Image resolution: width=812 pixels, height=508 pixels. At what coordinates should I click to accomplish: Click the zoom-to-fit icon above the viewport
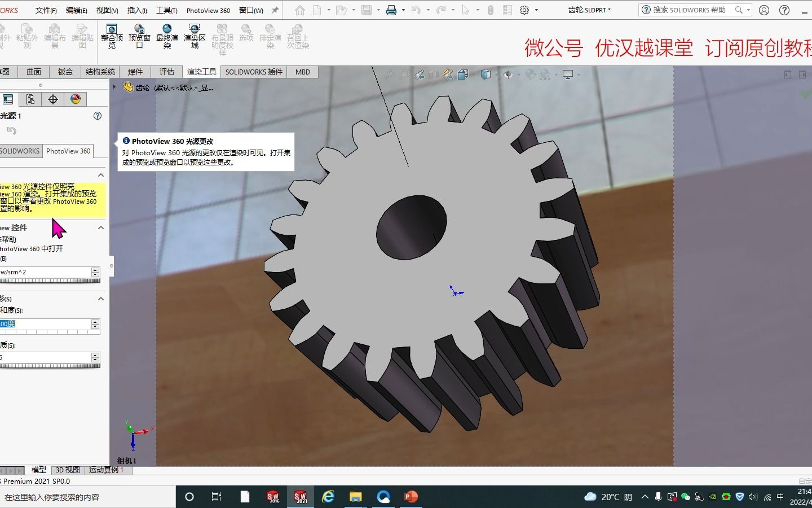(x=391, y=74)
